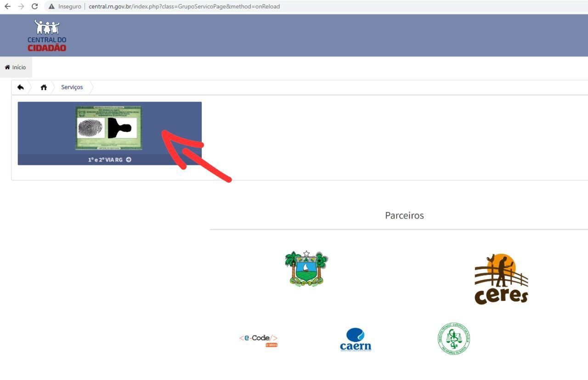Focus the central.rn.gov.br address bar
This screenshot has height=380, width=588.
pos(184,6)
